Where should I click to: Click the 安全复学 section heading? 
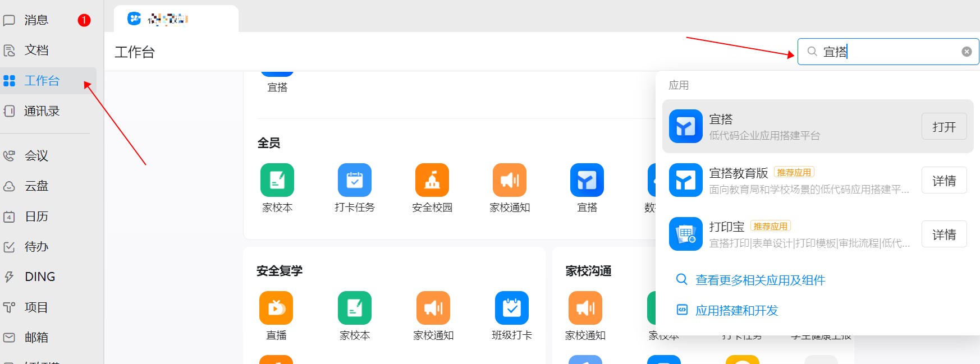tap(280, 271)
